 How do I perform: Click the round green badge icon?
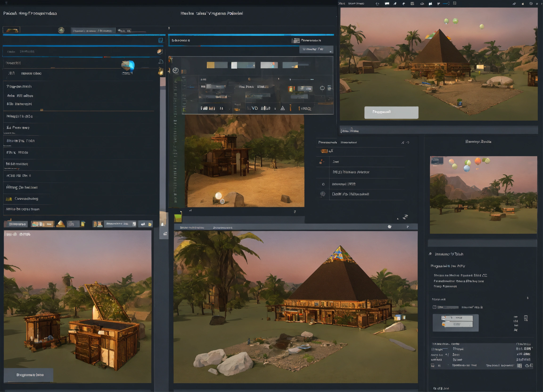click(61, 30)
